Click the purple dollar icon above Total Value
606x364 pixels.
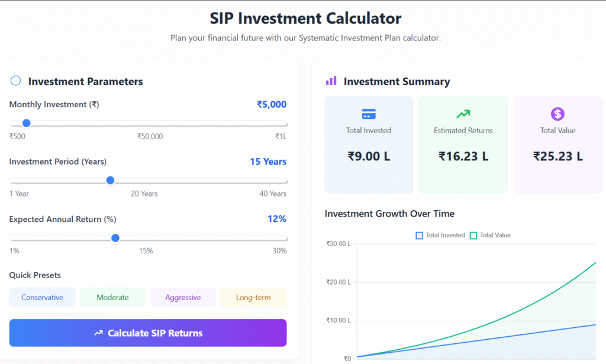pyautogui.click(x=557, y=113)
